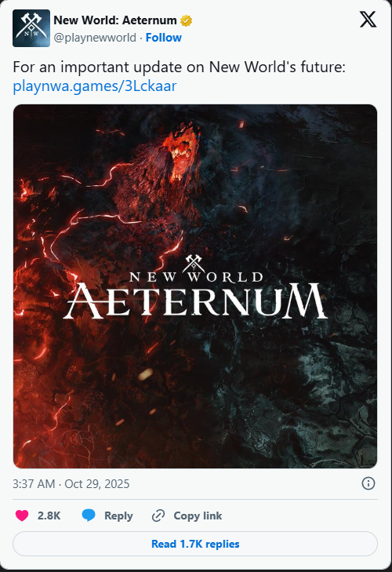Image resolution: width=392 pixels, height=572 pixels.
Task: Click the AETERNUM title text in the image
Action: tap(195, 301)
